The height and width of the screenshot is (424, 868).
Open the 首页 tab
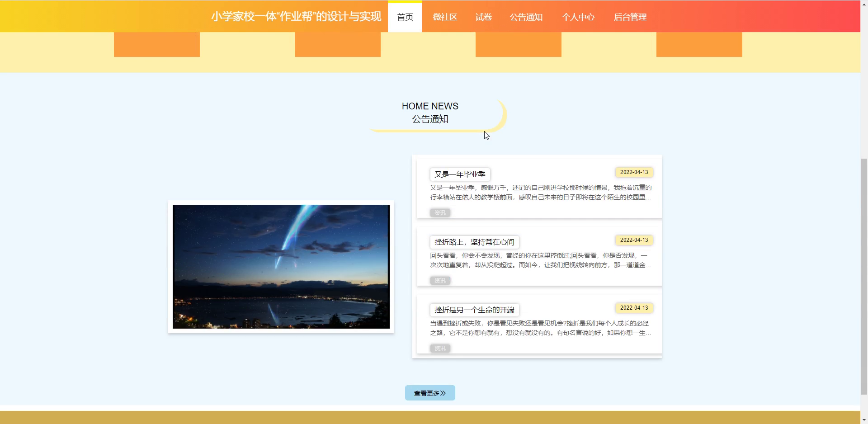coord(405,17)
